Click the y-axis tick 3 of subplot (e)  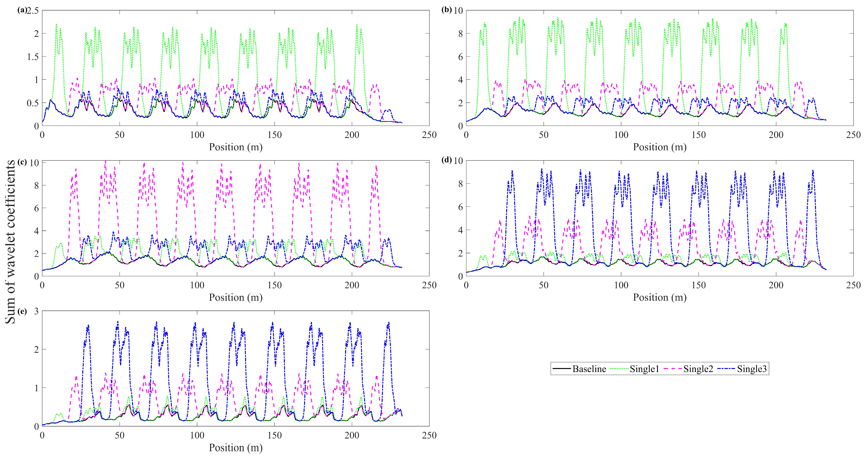click(37, 311)
